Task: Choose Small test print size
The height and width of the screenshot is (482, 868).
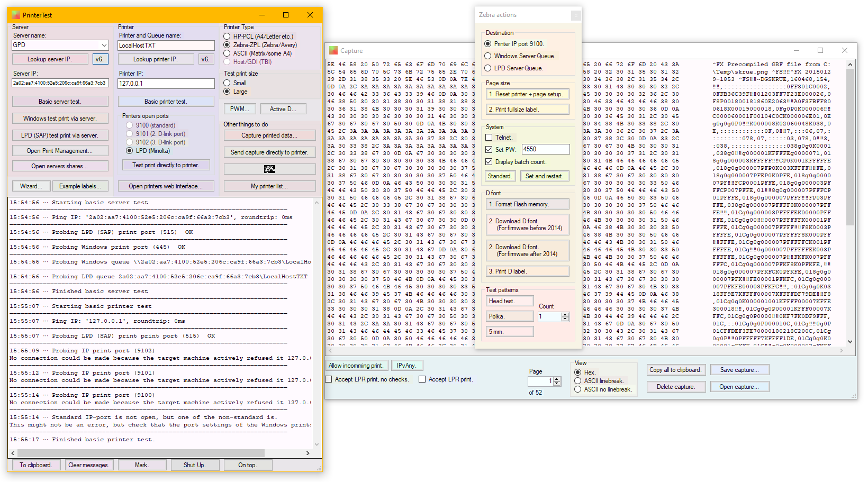Action: tap(227, 83)
